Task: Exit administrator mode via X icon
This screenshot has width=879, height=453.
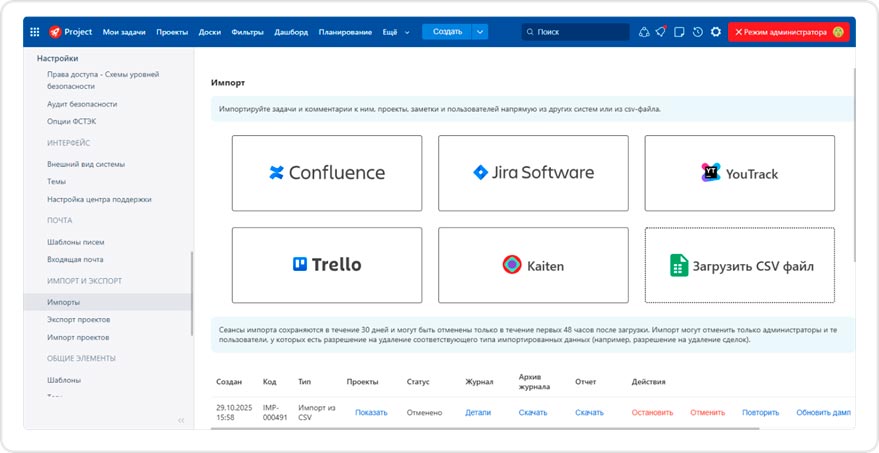Action: pyautogui.click(x=738, y=33)
